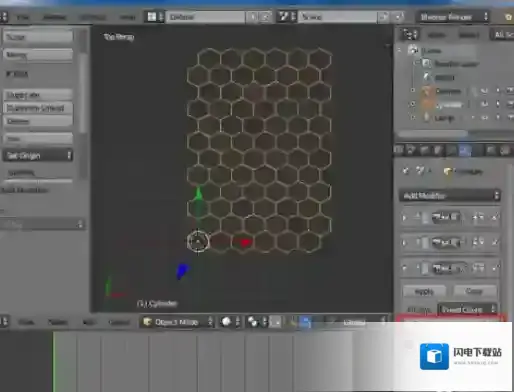Toggle Cylinder selectability arrow in outliner
The width and height of the screenshot is (514, 392).
pos(498,104)
